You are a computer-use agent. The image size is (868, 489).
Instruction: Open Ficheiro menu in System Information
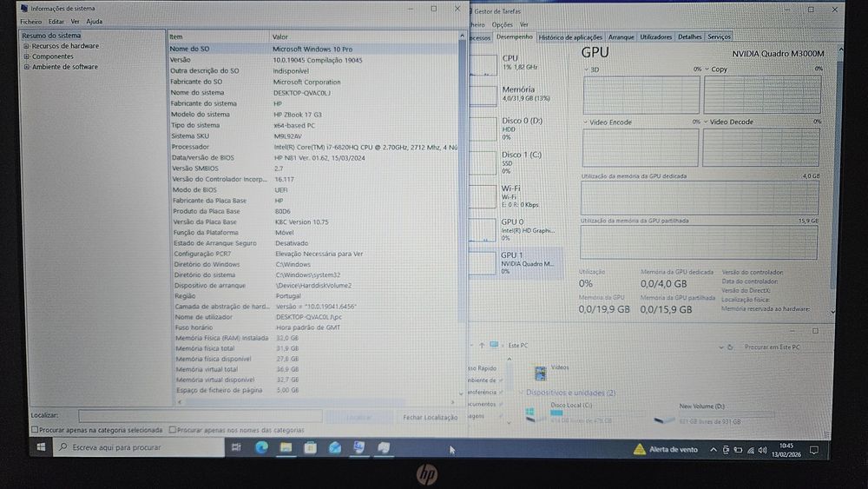(31, 22)
